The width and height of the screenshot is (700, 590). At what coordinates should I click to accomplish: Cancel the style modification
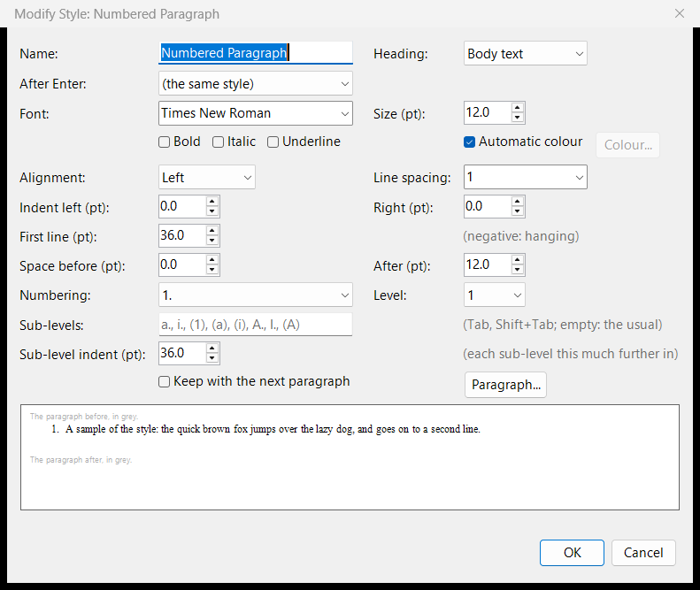(x=643, y=553)
